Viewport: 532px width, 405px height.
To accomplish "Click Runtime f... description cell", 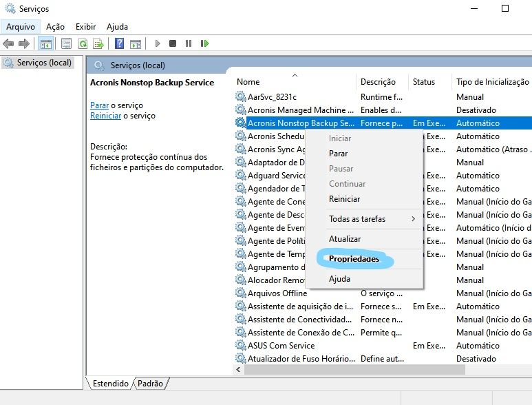I will coord(381,97).
